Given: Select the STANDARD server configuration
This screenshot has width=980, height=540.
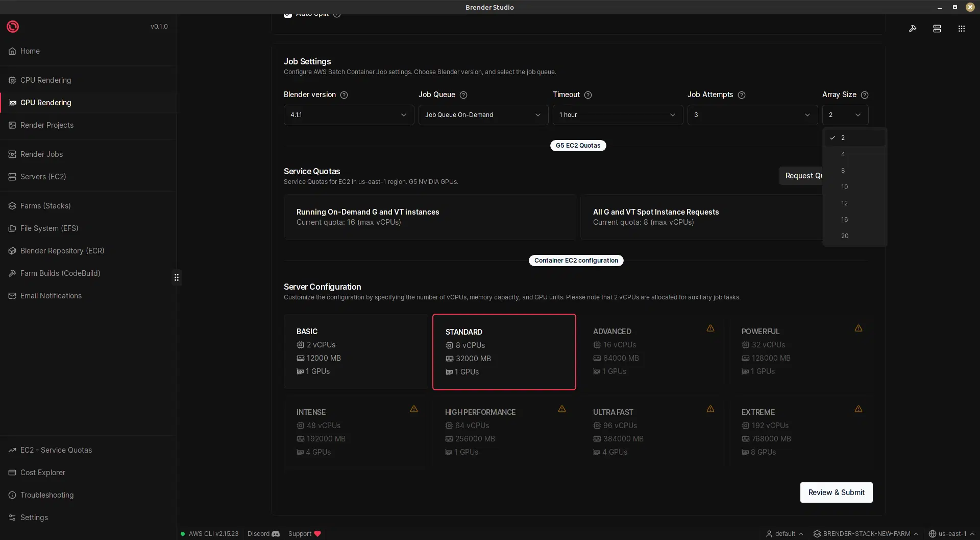Looking at the screenshot, I should [504, 351].
